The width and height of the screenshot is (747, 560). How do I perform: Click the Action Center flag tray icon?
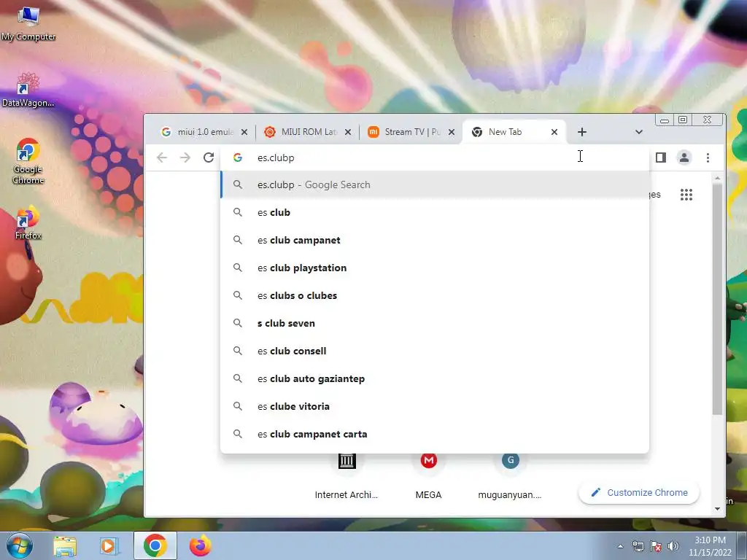click(656, 546)
